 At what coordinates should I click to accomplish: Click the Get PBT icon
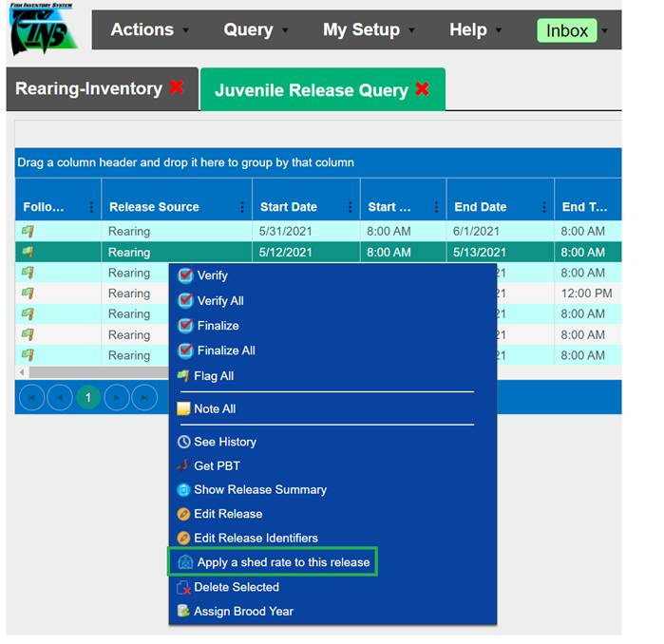click(x=183, y=465)
